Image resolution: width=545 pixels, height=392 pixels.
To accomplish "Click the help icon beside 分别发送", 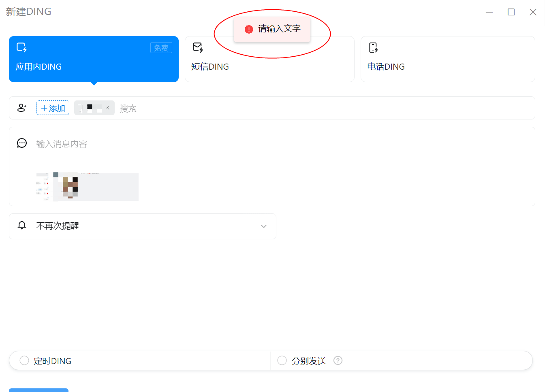I will click(338, 360).
